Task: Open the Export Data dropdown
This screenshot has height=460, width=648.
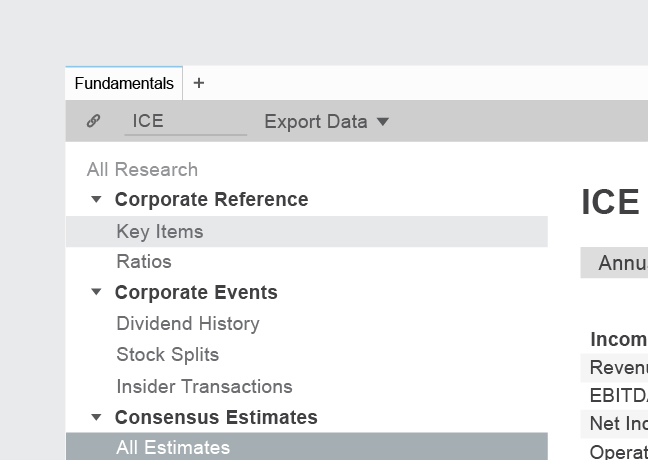Action: [x=326, y=122]
